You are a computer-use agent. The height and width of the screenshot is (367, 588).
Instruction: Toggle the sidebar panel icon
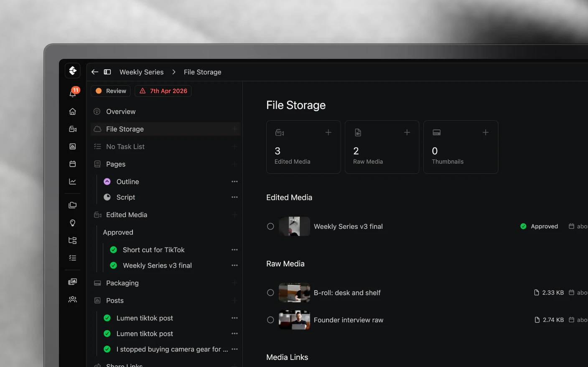107,72
